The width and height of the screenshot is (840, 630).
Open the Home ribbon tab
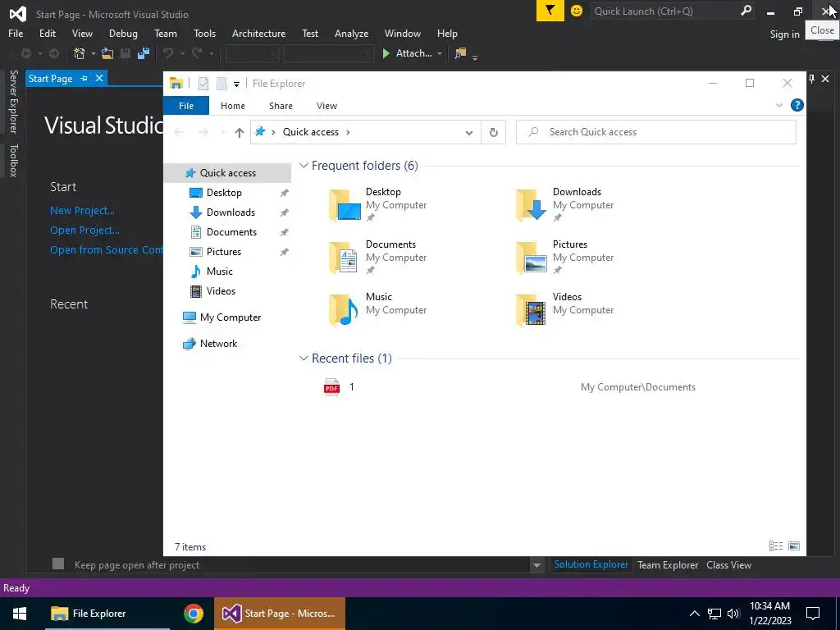[x=232, y=106]
